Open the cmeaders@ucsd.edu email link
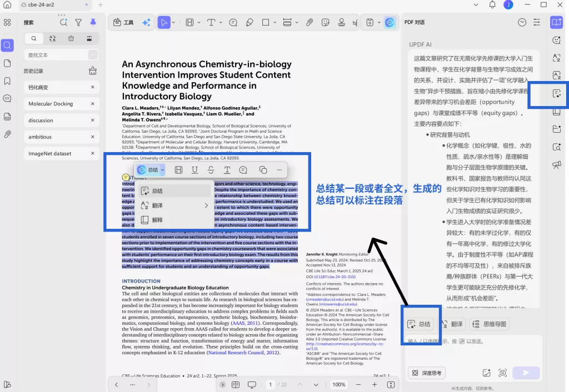 click(325, 299)
